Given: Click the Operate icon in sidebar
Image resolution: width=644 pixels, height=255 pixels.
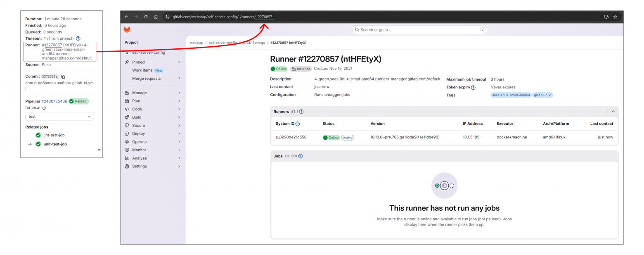Looking at the screenshot, I should 127,142.
